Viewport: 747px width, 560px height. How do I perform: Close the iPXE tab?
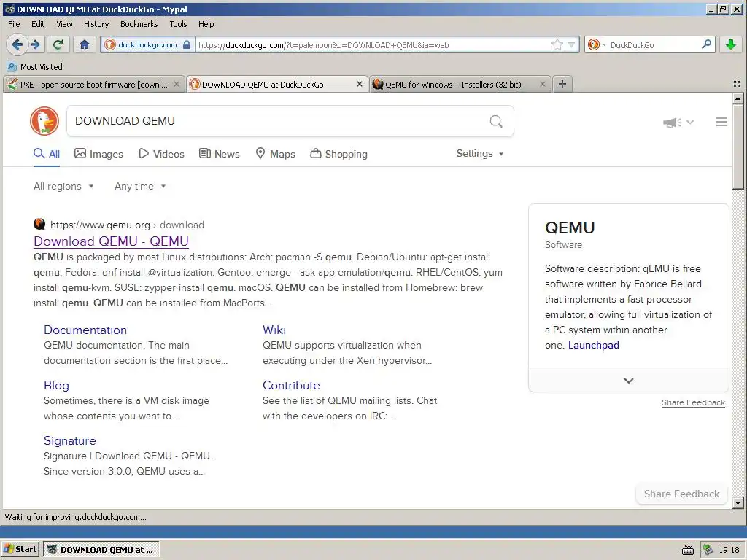177,85
